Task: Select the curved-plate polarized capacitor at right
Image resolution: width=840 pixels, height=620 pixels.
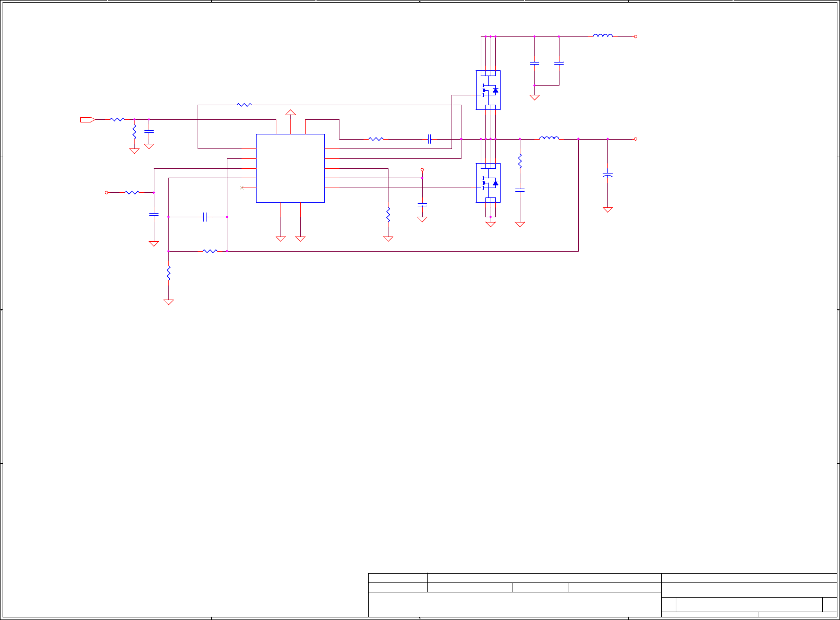Action: click(x=607, y=175)
